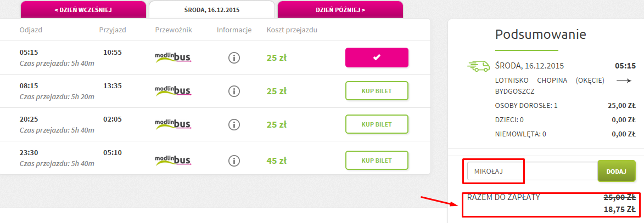644x223 pixels.
Task: Deselect the checked 05:15 ticket button
Action: (377, 58)
